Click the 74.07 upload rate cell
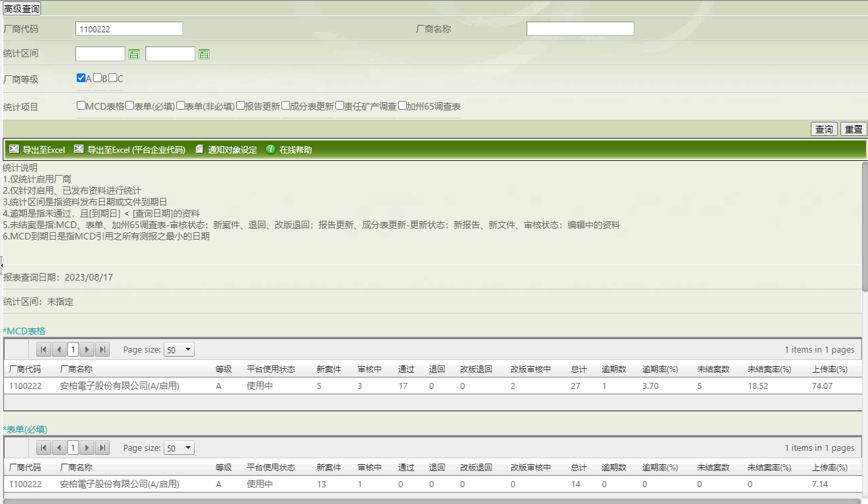Image resolution: width=868 pixels, height=504 pixels. pos(822,386)
